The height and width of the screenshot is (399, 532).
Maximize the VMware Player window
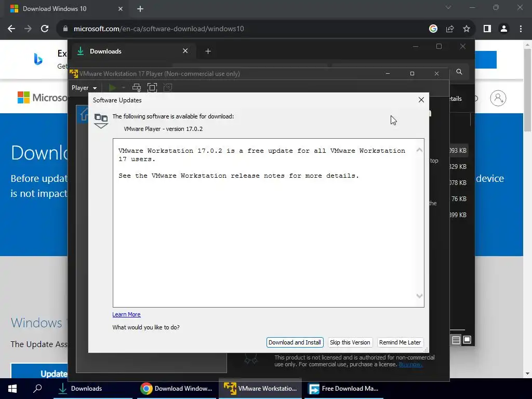(x=412, y=74)
